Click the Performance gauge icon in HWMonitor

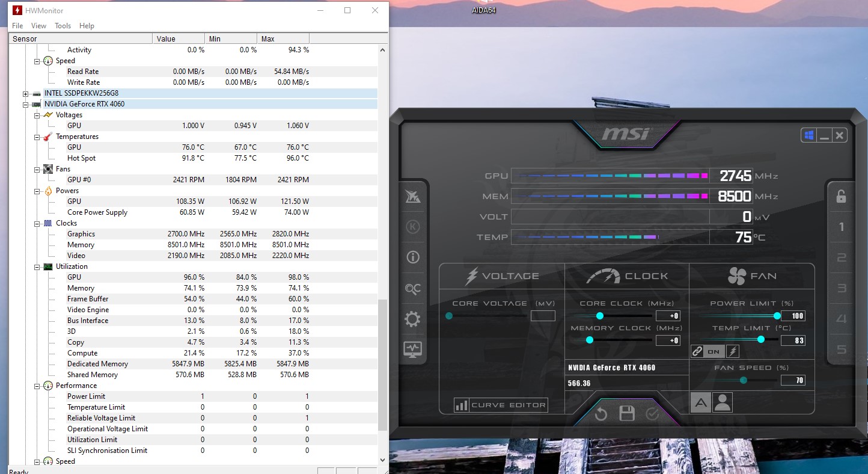pyautogui.click(x=48, y=386)
